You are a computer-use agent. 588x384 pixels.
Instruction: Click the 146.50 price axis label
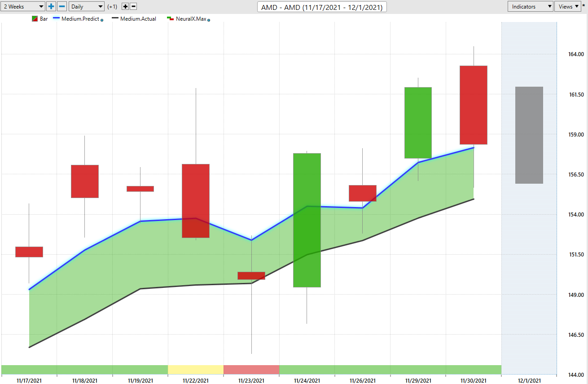tap(576, 335)
